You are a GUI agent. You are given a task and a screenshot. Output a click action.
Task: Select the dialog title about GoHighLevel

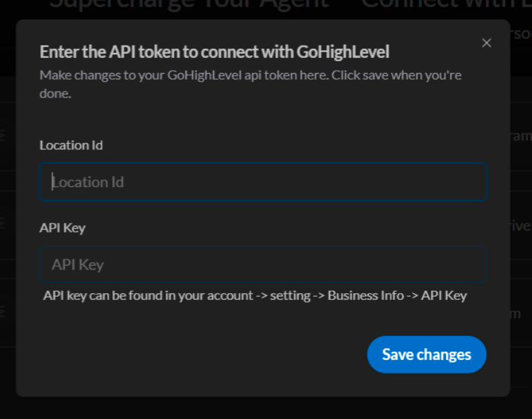pyautogui.click(x=214, y=52)
